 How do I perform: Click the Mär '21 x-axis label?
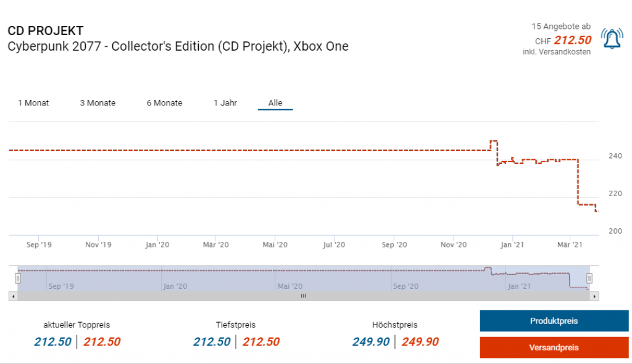(570, 245)
